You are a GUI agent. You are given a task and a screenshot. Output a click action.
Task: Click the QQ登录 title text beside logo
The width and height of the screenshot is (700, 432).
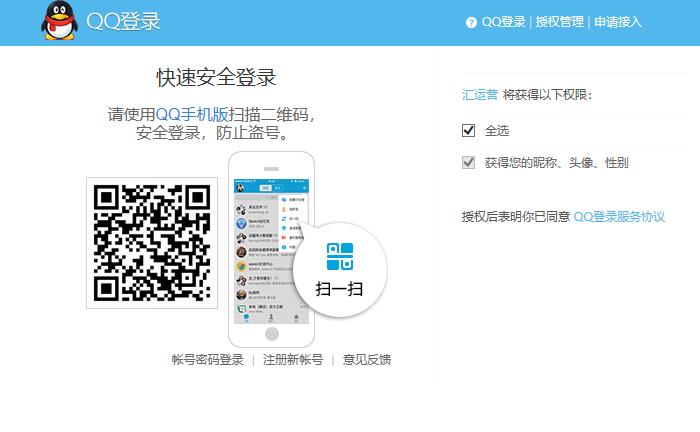click(x=123, y=21)
